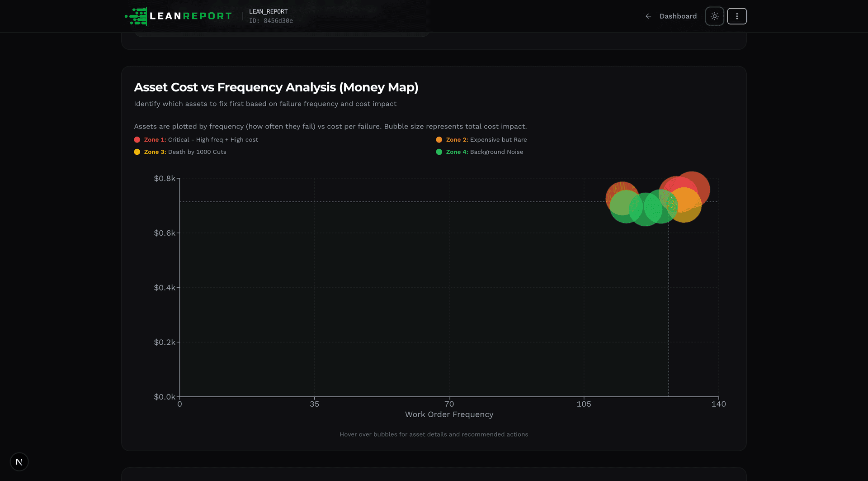Navigate to Dashboard
The image size is (868, 481).
click(678, 16)
